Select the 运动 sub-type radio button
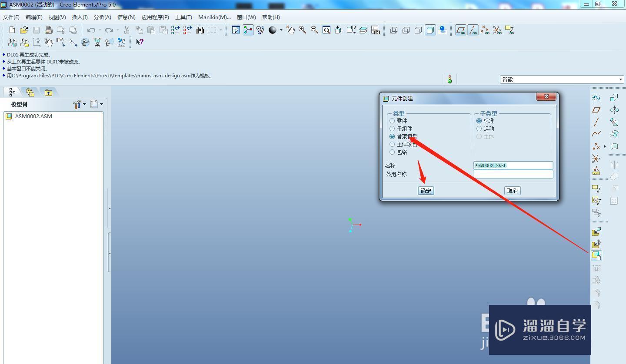This screenshot has height=364, width=626. 479,129
